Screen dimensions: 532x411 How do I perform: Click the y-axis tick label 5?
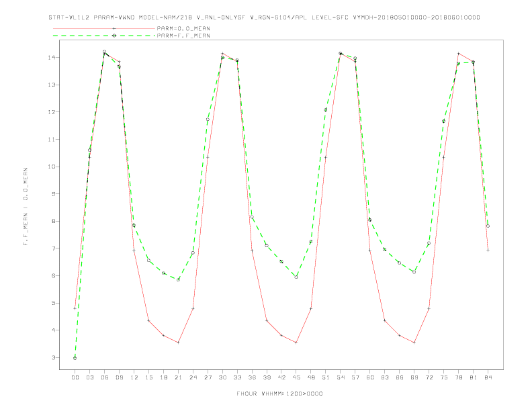(x=53, y=303)
